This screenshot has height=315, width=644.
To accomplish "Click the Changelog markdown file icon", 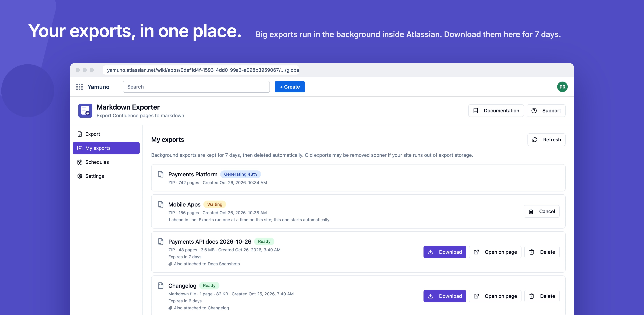I will click(160, 285).
